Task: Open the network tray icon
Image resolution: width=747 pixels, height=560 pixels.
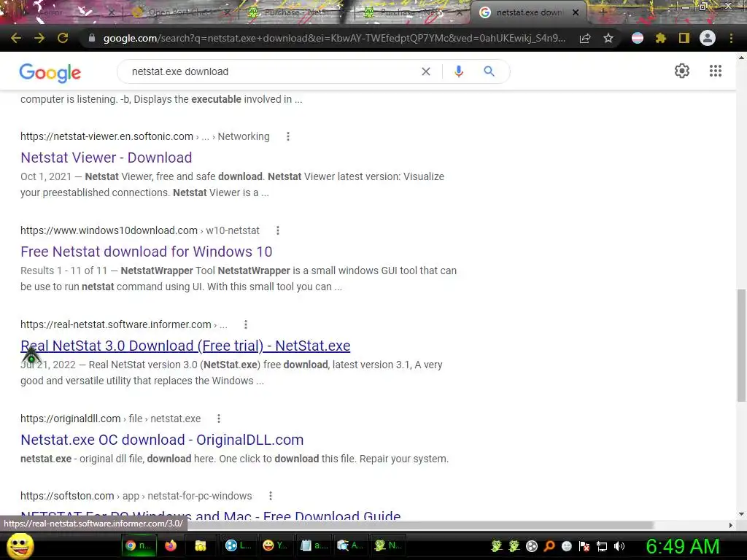Action: (601, 546)
